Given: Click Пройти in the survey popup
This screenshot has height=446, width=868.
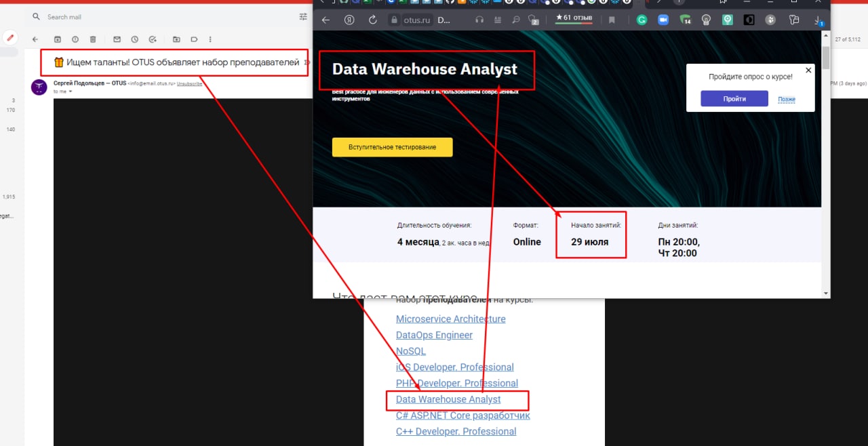Looking at the screenshot, I should click(734, 99).
